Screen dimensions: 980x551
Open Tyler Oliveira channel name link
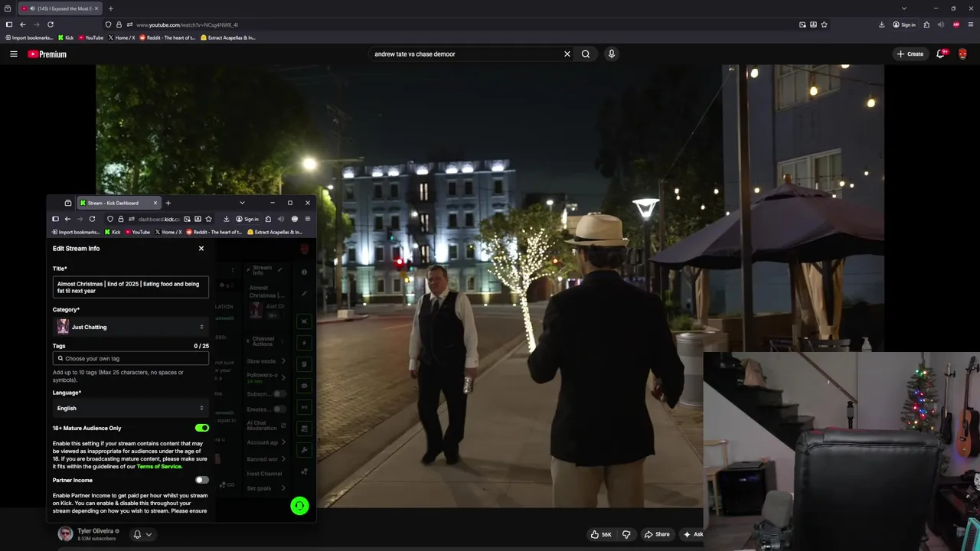pos(95,531)
